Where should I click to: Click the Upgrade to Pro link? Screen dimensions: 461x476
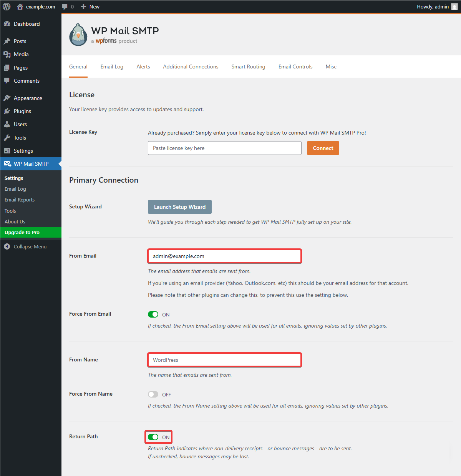22,233
